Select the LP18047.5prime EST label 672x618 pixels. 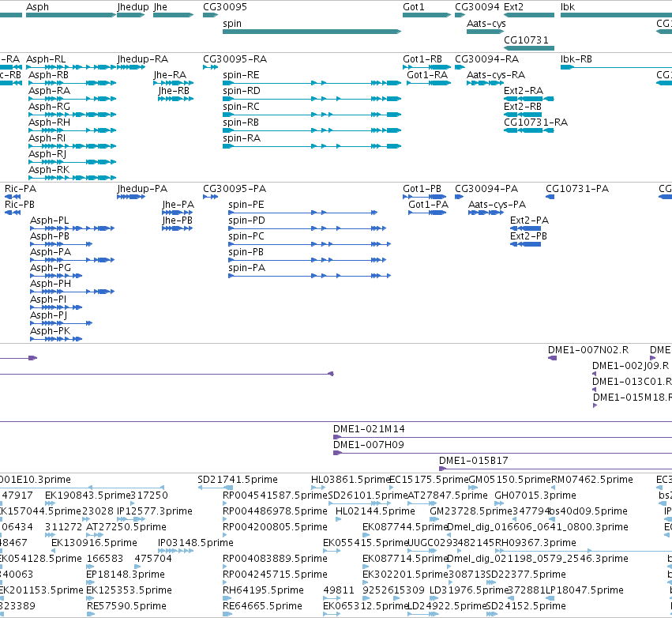click(584, 590)
